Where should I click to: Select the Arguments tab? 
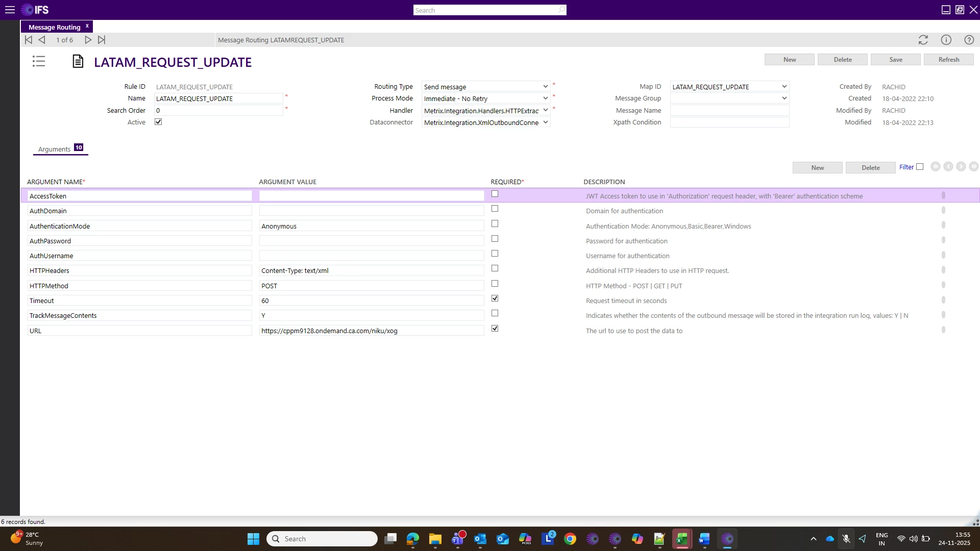55,149
